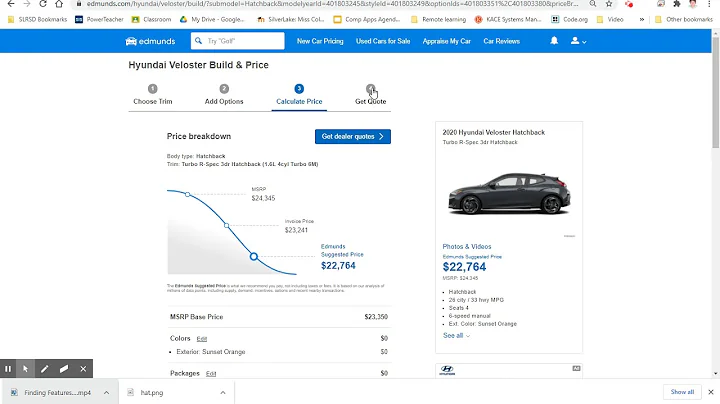
Task: Edit the Colors selection
Action: pyautogui.click(x=201, y=339)
